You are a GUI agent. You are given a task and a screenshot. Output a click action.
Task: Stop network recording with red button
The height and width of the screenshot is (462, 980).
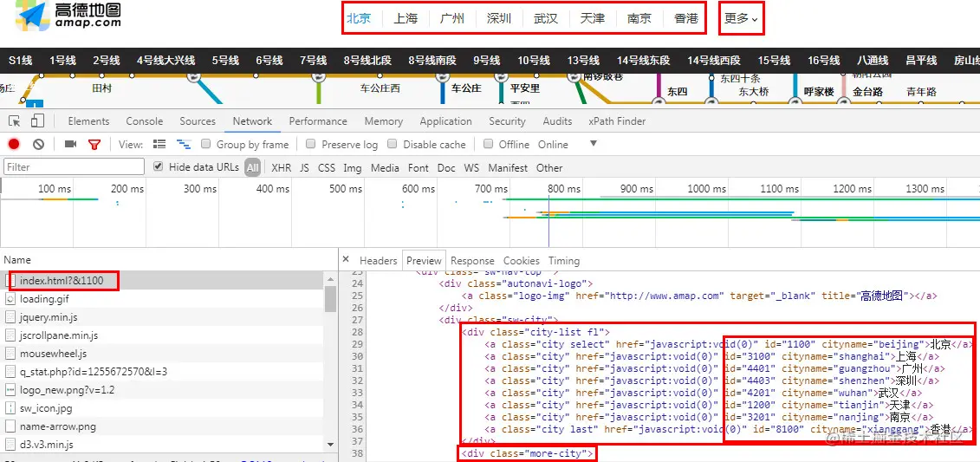(x=14, y=145)
